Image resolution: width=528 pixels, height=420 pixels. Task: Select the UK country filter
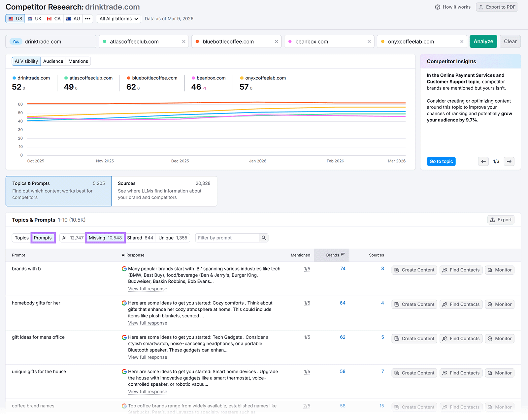point(34,18)
